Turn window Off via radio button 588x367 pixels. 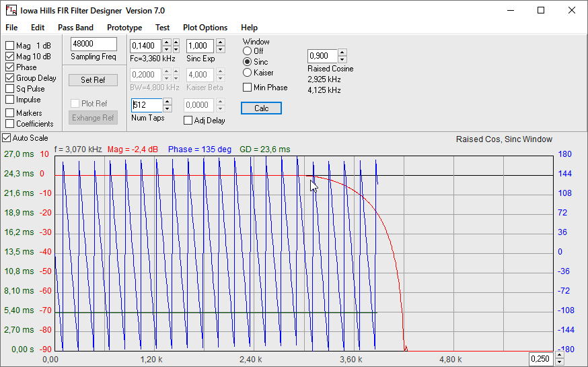tap(248, 51)
